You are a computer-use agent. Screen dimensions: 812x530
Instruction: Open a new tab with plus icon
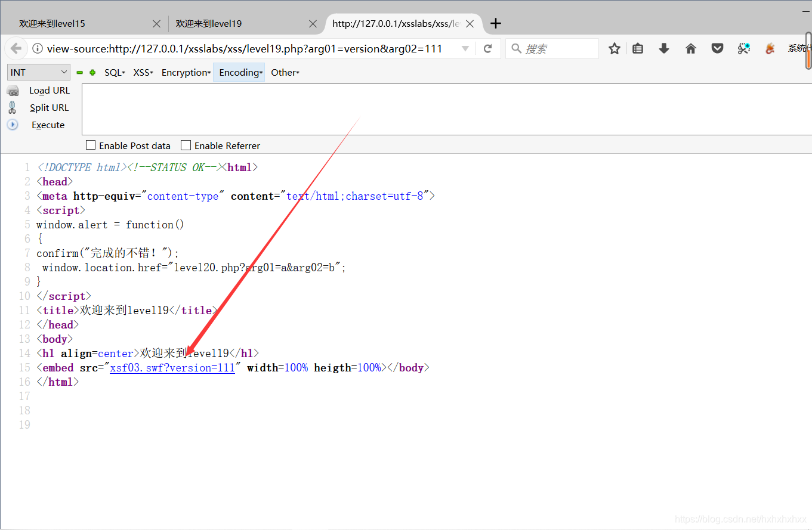496,24
